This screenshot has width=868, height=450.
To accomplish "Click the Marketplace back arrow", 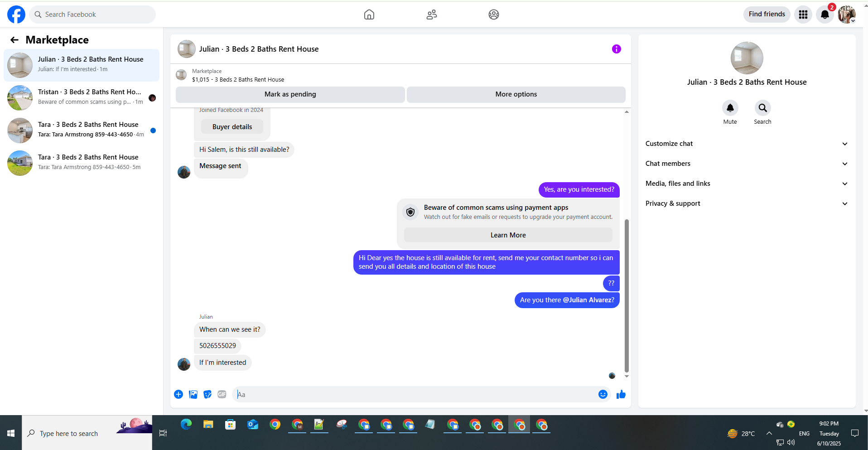I will coord(14,40).
